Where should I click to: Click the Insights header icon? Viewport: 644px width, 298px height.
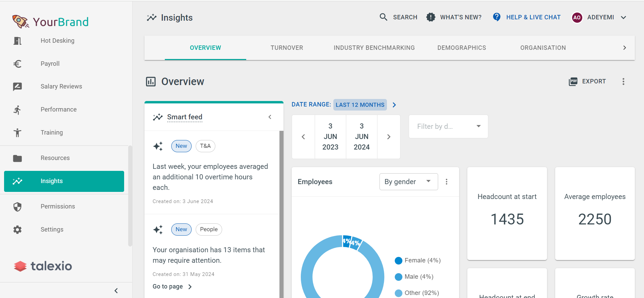pos(152,18)
